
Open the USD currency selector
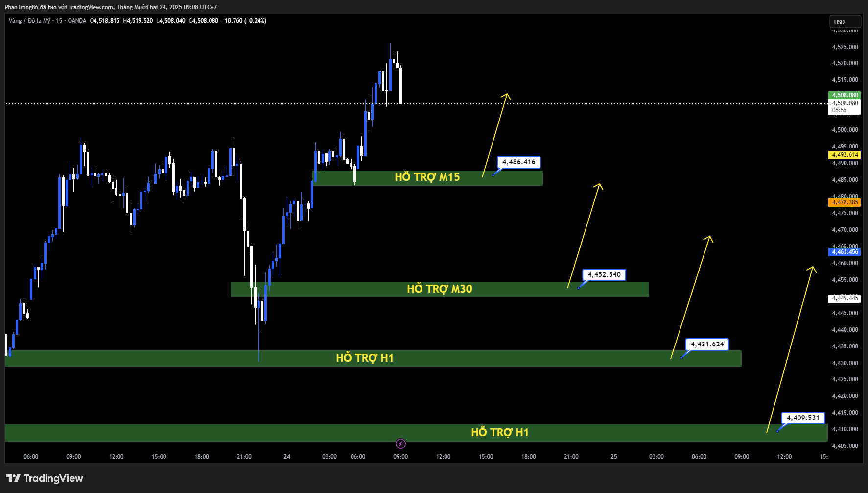coord(845,22)
